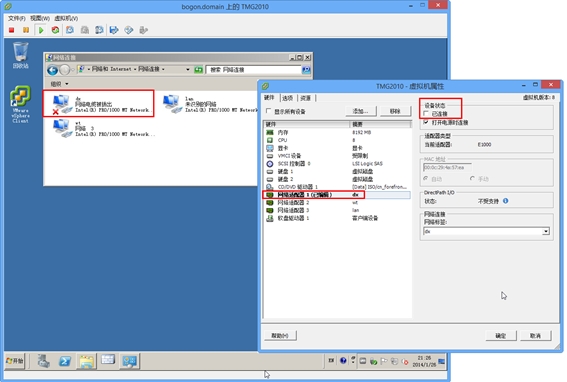This screenshot has height=382, width=567.
Task: Click the Network Connections taskbar window icon
Action: pos(129,361)
